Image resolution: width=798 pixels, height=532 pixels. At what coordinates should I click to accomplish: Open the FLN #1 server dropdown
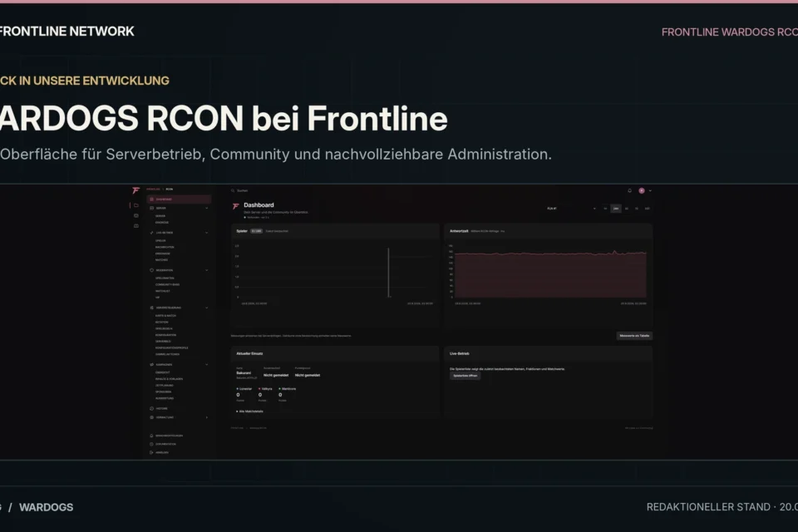571,208
